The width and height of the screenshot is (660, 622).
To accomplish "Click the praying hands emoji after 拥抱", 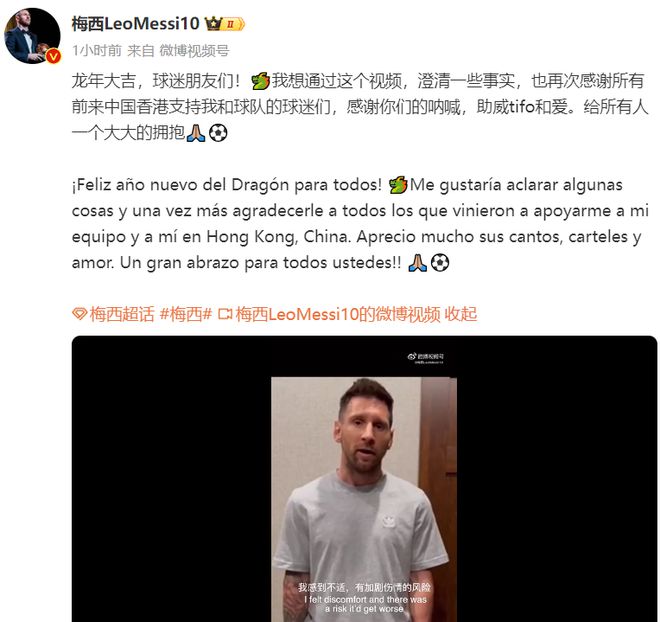I will [x=196, y=133].
